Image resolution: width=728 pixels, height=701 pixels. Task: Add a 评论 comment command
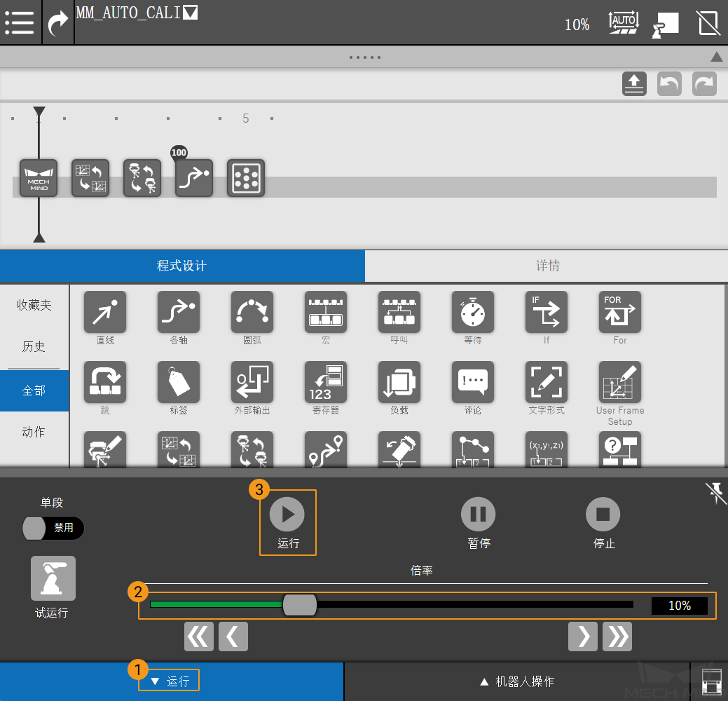click(473, 382)
